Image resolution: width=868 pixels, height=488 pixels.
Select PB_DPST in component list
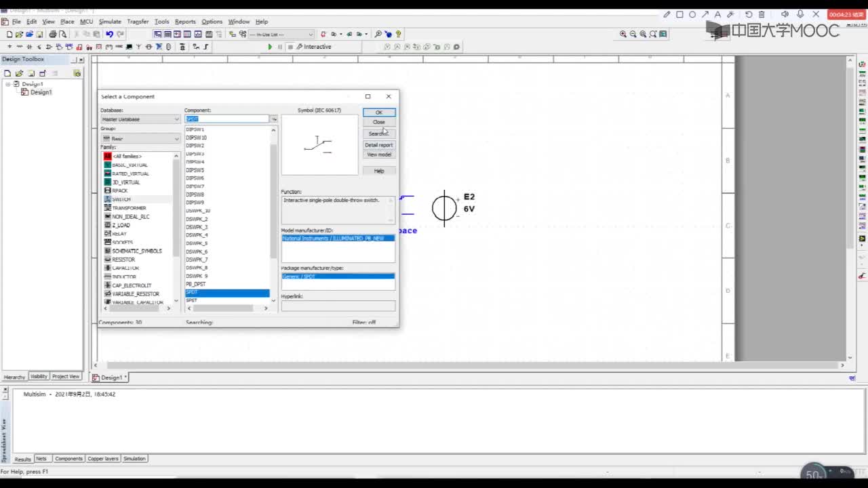pyautogui.click(x=196, y=285)
